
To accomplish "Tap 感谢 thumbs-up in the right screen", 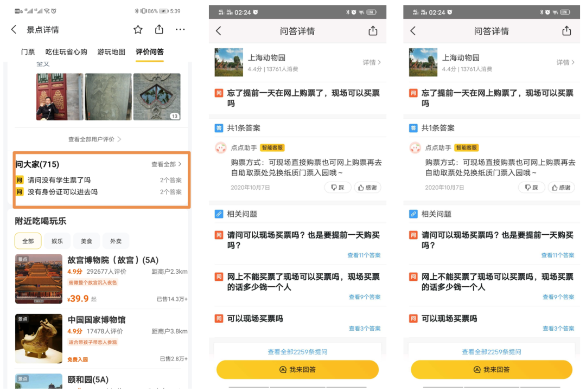I will coord(562,188).
